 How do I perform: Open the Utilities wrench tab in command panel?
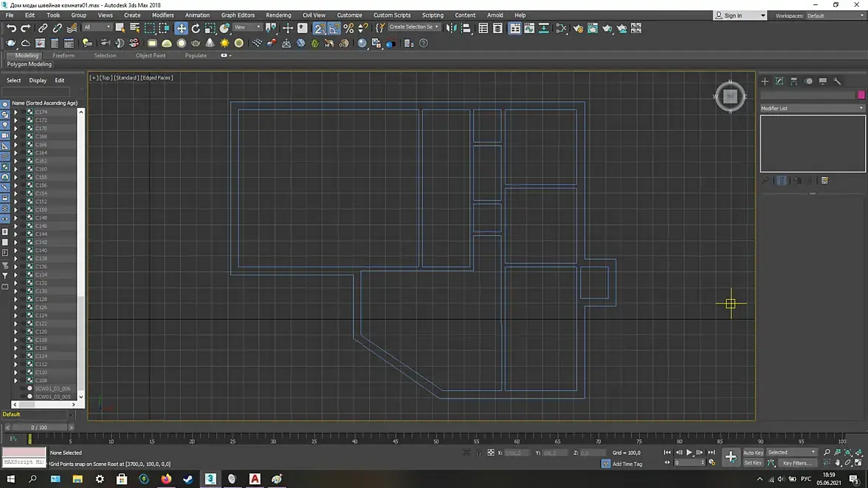point(837,82)
